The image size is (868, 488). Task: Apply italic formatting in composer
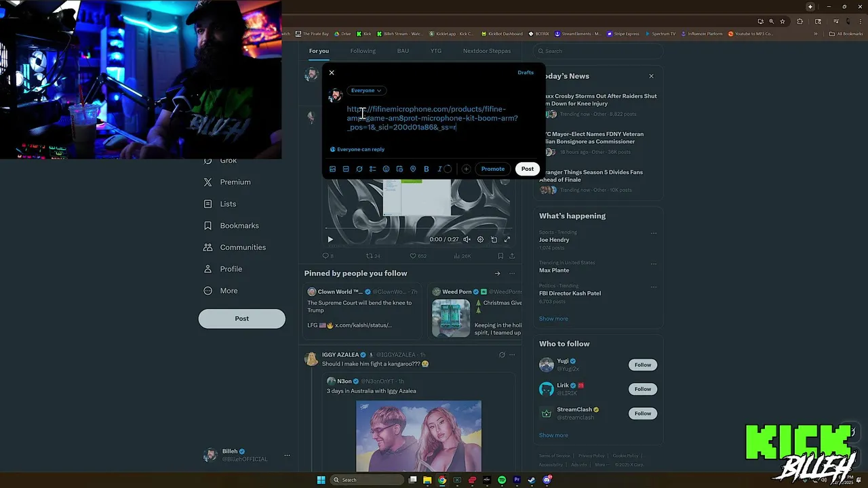tap(439, 169)
